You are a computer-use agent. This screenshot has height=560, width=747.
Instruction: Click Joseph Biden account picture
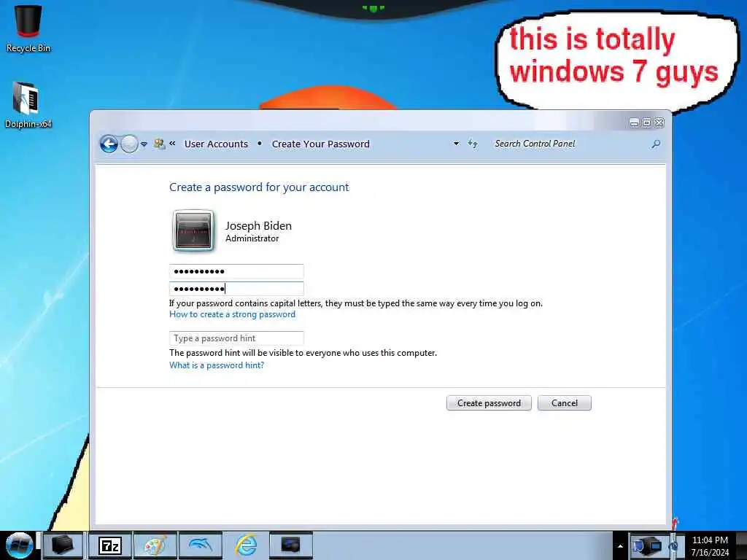point(193,231)
